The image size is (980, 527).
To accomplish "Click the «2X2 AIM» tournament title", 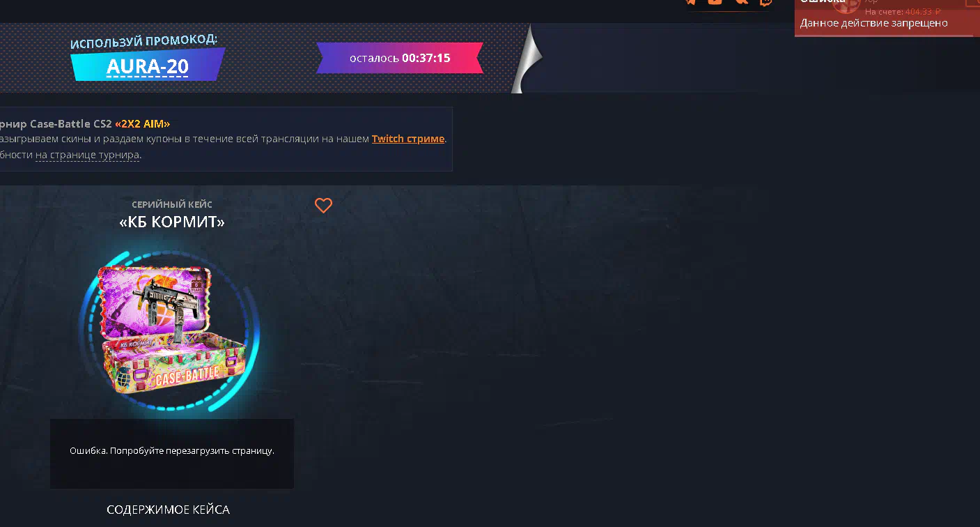I will pyautogui.click(x=143, y=123).
